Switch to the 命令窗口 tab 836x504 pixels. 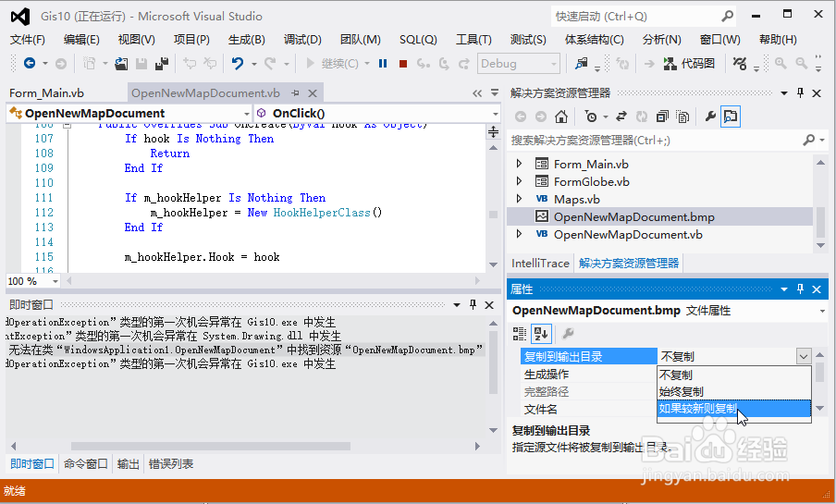click(x=85, y=464)
